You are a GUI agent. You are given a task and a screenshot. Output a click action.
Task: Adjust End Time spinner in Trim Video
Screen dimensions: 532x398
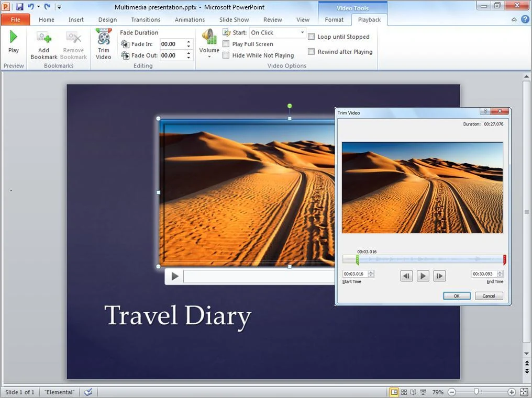tap(500, 274)
